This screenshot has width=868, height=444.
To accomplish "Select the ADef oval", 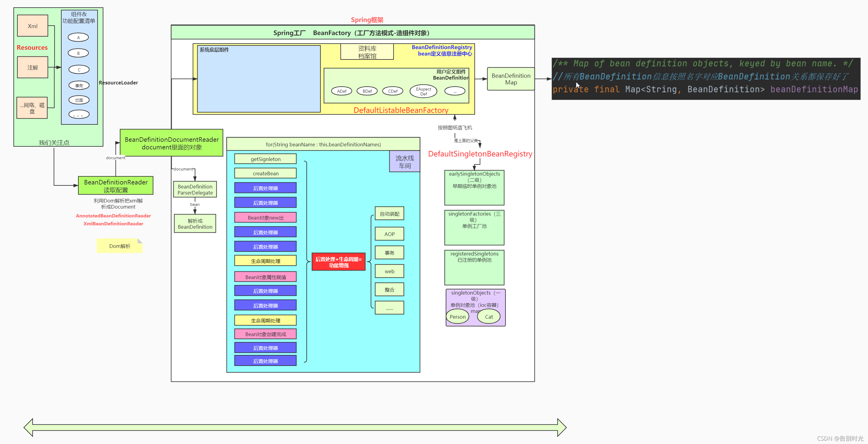I will [342, 91].
